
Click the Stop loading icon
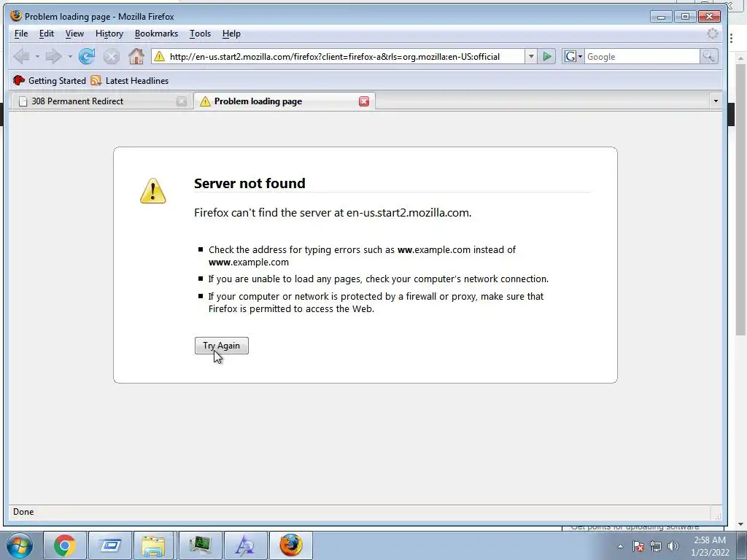point(112,57)
